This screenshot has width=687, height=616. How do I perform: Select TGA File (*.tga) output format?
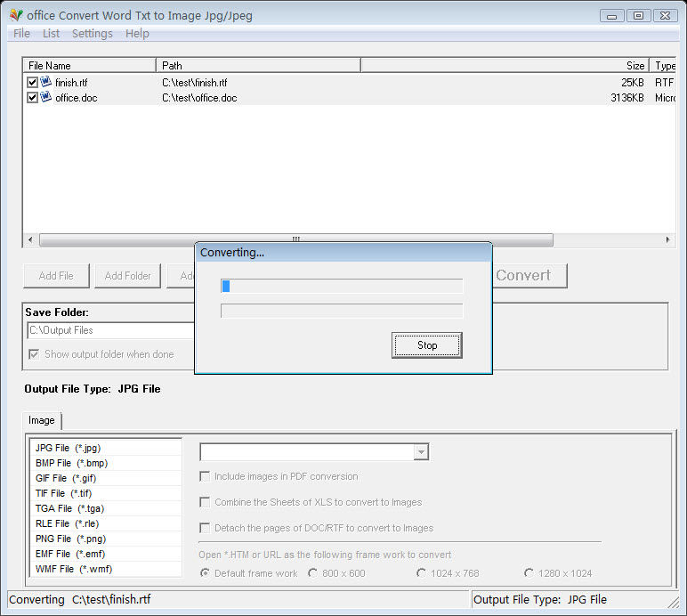point(106,508)
